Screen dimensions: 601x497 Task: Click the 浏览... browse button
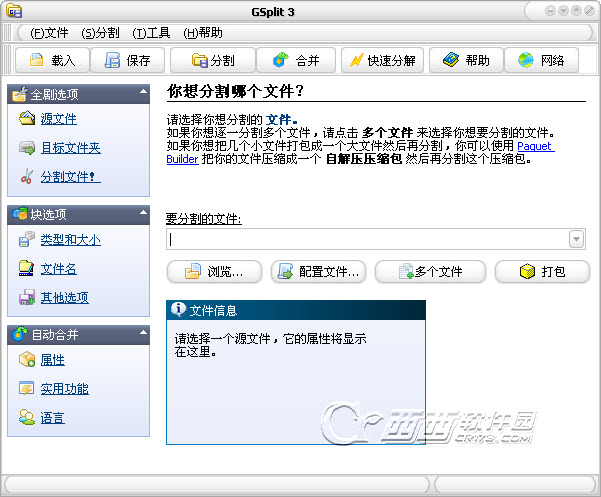(214, 272)
